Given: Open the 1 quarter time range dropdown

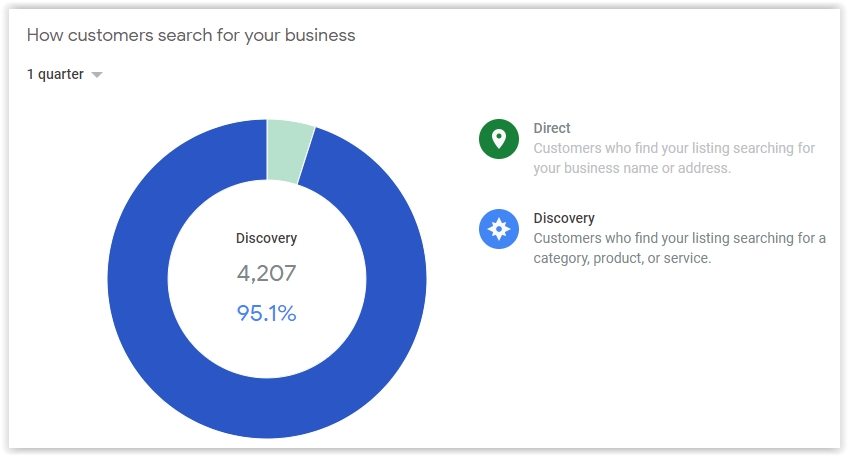Looking at the screenshot, I should tap(64, 74).
